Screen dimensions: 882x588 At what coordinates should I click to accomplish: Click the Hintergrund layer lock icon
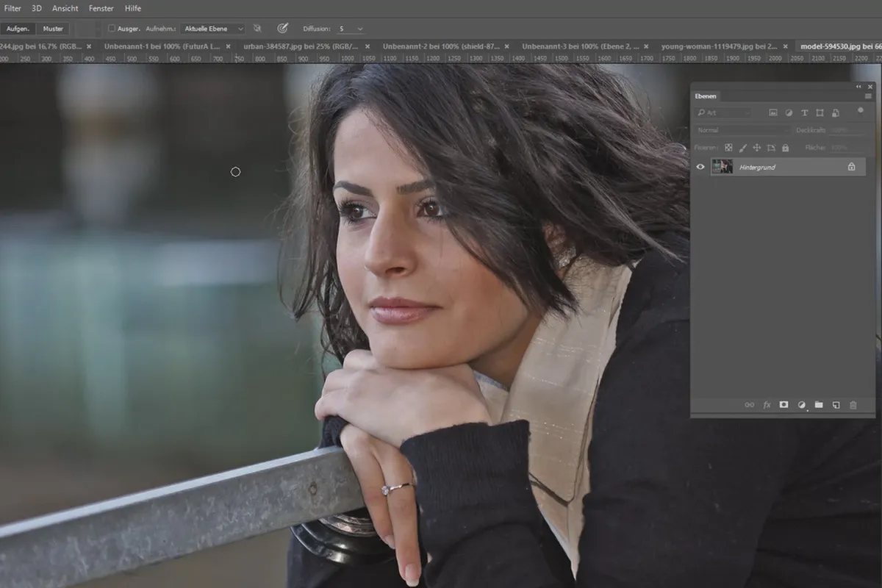coord(851,167)
